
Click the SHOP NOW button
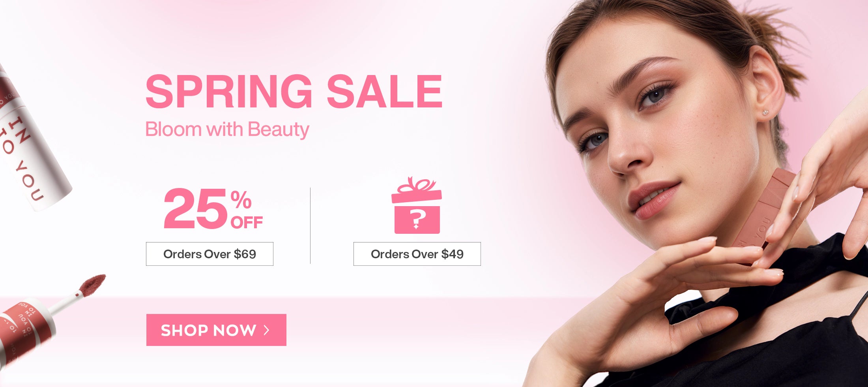pyautogui.click(x=216, y=330)
